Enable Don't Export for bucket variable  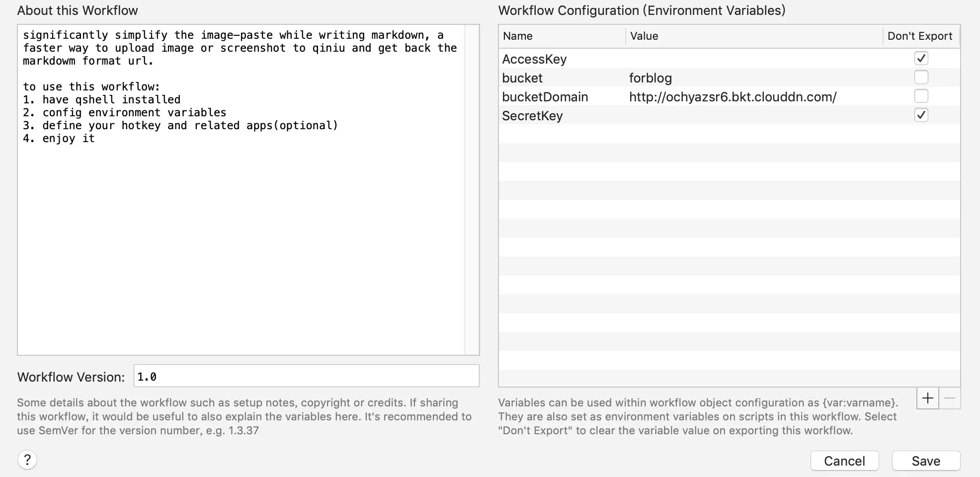pos(921,78)
